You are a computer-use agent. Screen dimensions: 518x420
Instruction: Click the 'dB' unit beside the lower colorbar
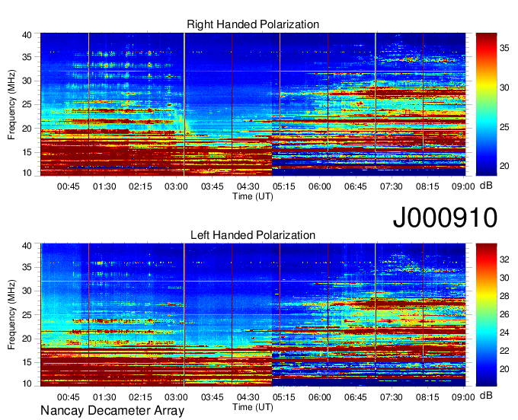[486, 395]
